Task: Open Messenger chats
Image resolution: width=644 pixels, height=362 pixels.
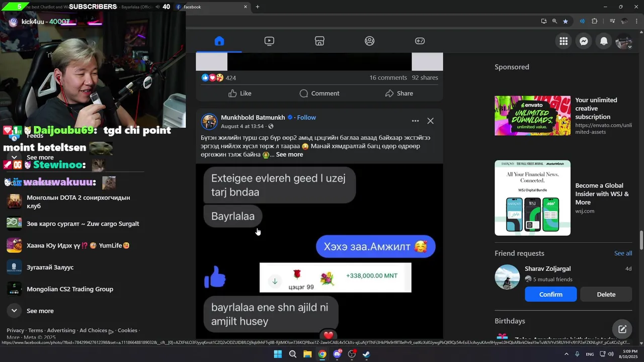Action: (584, 41)
